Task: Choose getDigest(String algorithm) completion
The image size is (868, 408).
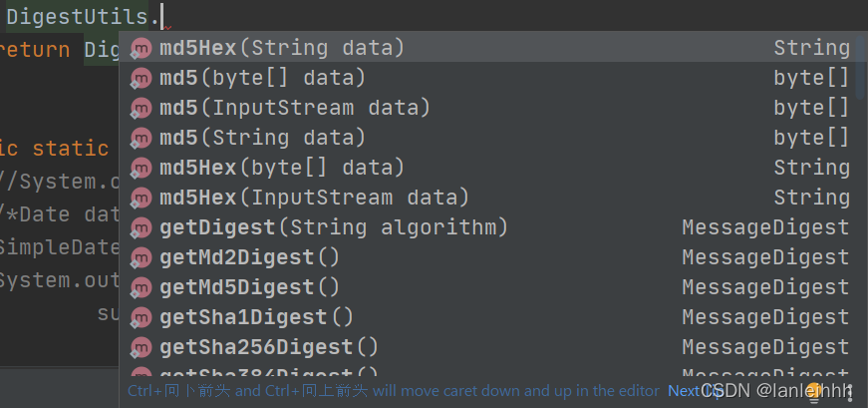Action: point(334,227)
